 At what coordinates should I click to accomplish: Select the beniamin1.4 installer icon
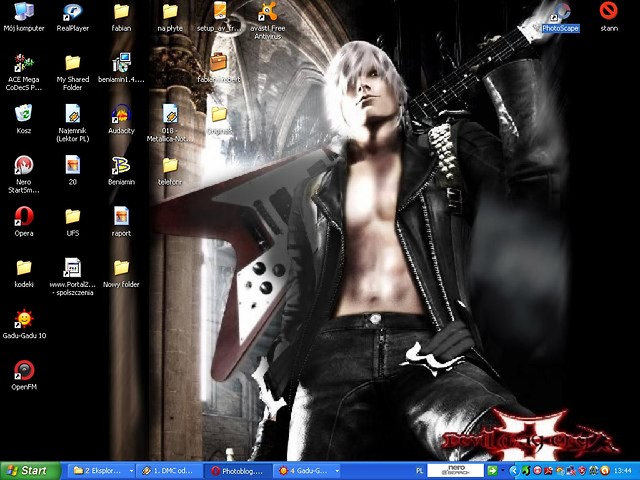pos(121,68)
